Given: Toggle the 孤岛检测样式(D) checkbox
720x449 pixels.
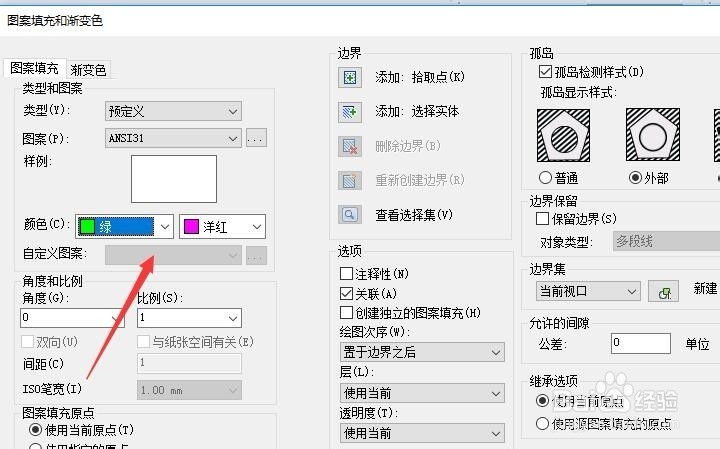Looking at the screenshot, I should tap(546, 72).
